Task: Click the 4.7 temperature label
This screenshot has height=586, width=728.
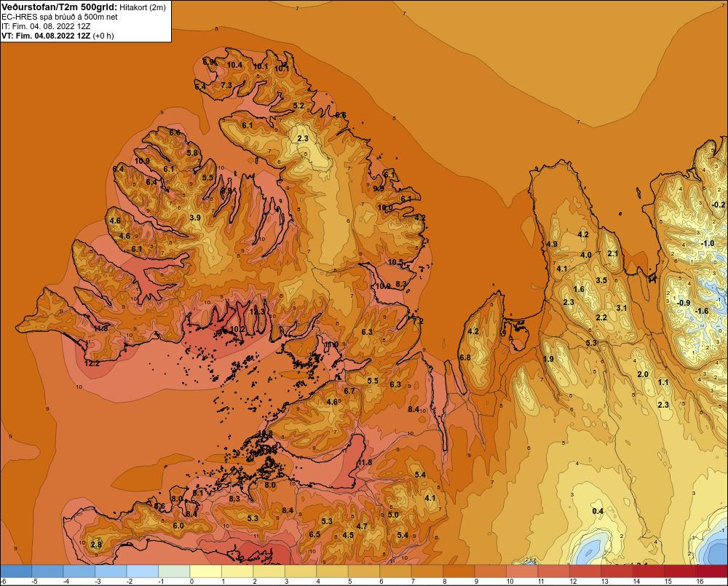Action: click(x=362, y=526)
